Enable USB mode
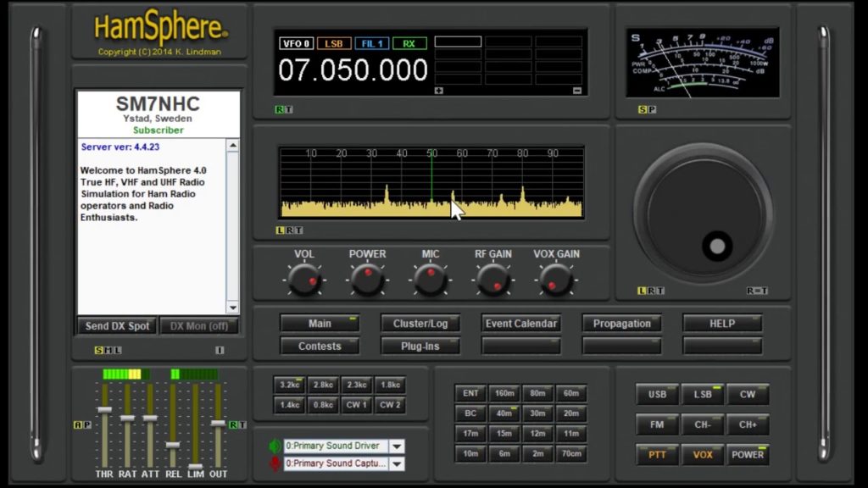This screenshot has width=868, height=488. click(657, 395)
